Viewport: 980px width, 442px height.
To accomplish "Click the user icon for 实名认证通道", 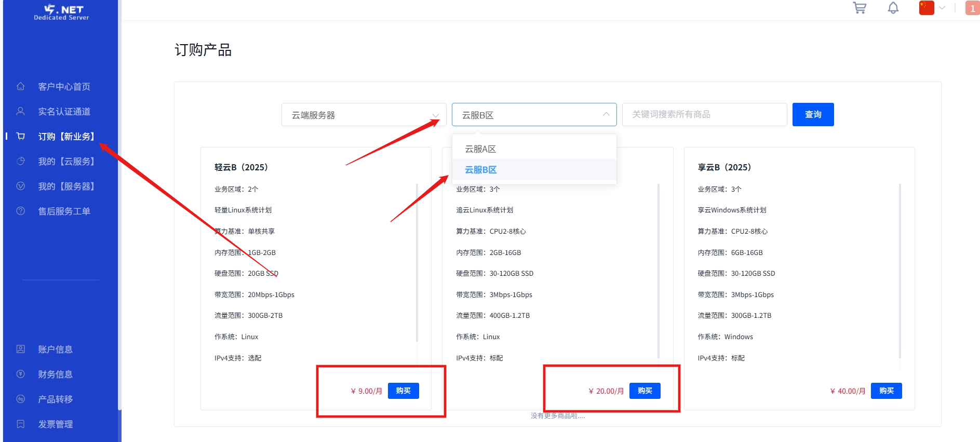I will click(21, 112).
